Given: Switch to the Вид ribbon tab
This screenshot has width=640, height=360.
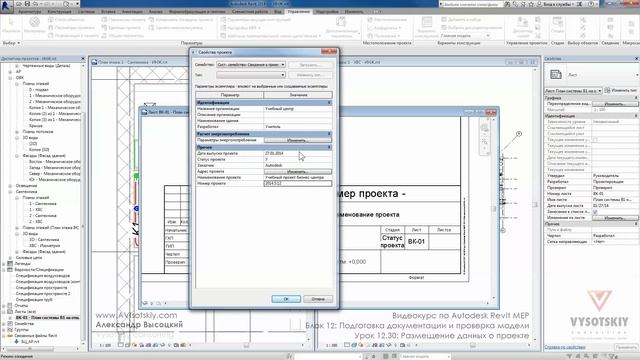Looking at the screenshot, I should [x=278, y=12].
